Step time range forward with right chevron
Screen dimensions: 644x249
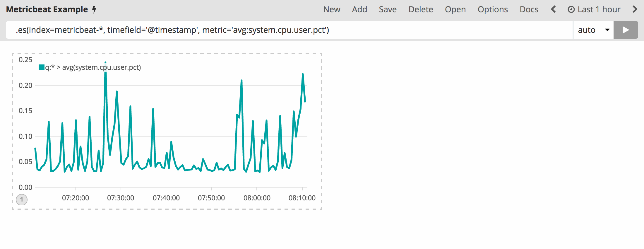click(x=635, y=9)
